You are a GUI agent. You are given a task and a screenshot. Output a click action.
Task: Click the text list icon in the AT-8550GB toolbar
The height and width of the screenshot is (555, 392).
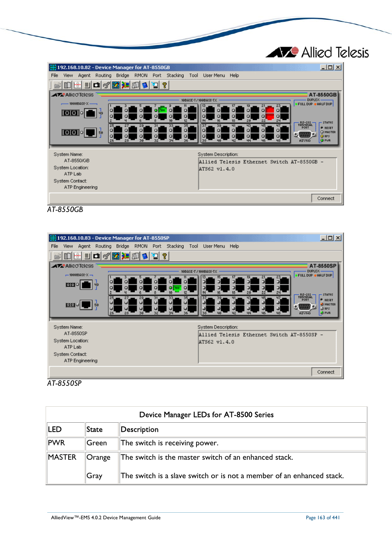[87, 85]
